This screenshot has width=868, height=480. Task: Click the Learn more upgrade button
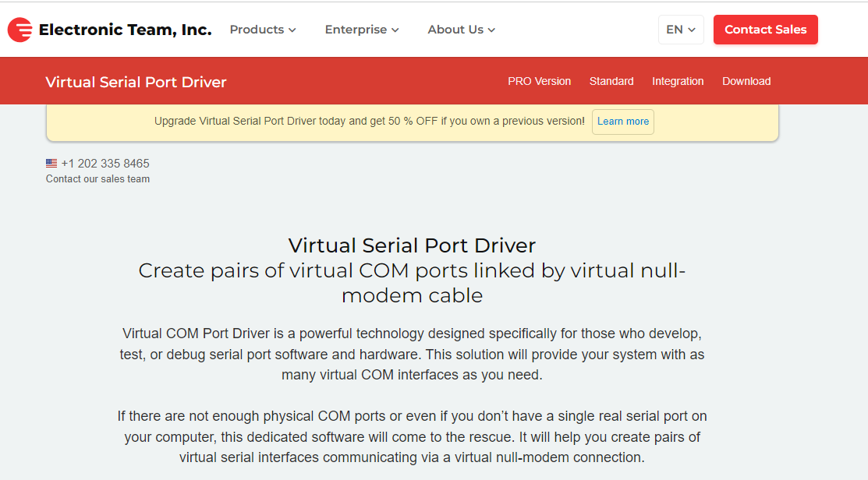[x=623, y=122]
